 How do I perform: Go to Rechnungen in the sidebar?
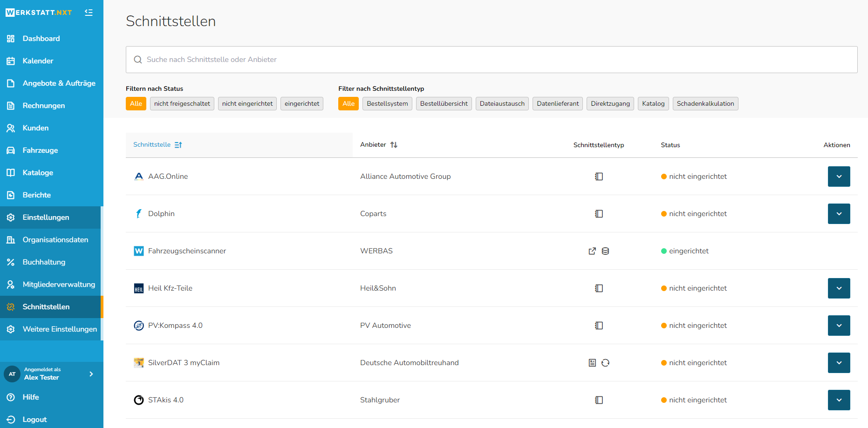[x=52, y=106]
